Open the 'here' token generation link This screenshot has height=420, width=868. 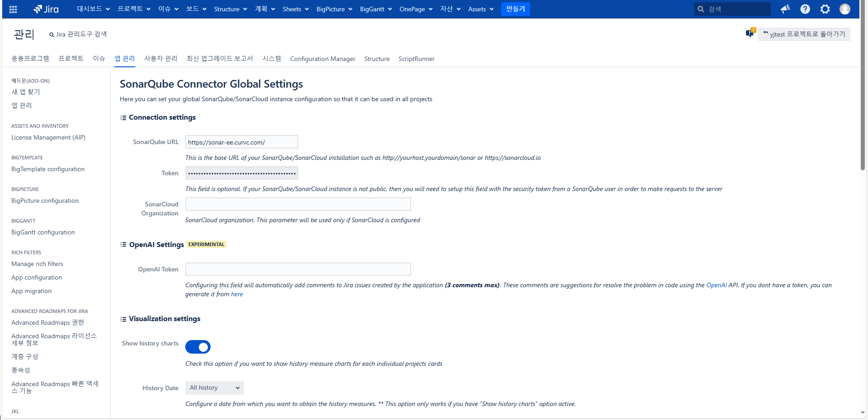point(237,294)
